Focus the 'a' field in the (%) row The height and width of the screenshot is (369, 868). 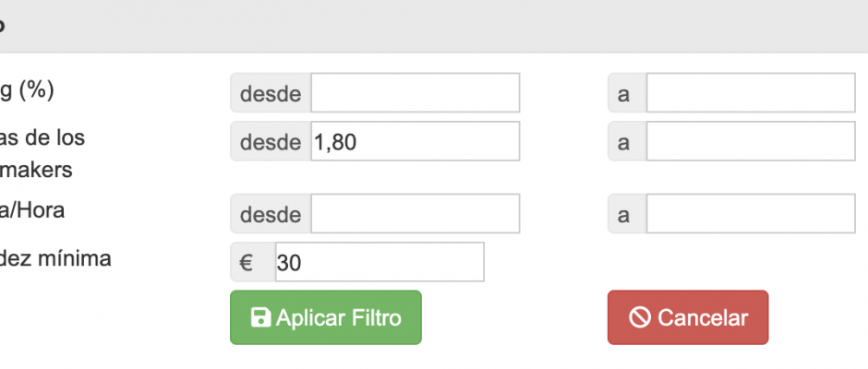750,93
